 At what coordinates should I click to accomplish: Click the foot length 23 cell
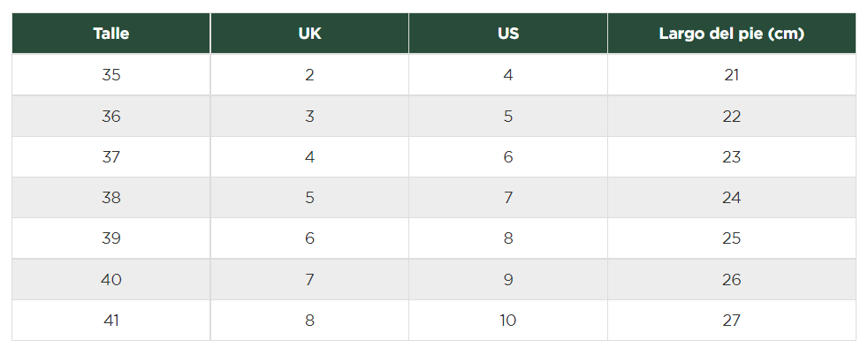click(x=732, y=157)
